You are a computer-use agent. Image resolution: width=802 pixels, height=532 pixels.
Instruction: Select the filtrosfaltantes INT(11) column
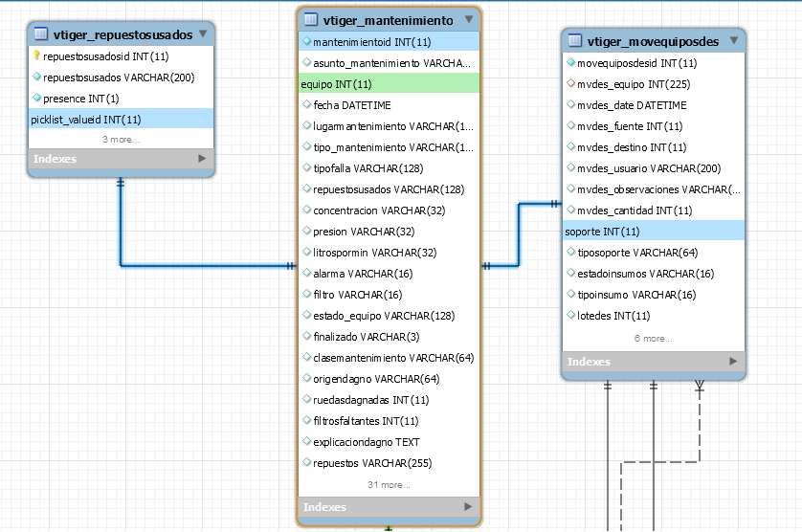click(x=389, y=420)
